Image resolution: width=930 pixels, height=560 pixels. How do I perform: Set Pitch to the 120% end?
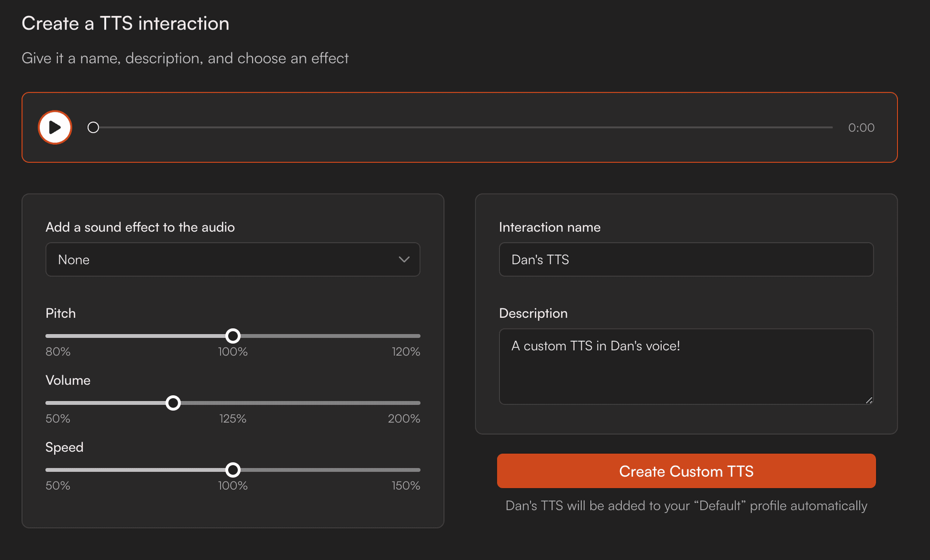click(418, 336)
